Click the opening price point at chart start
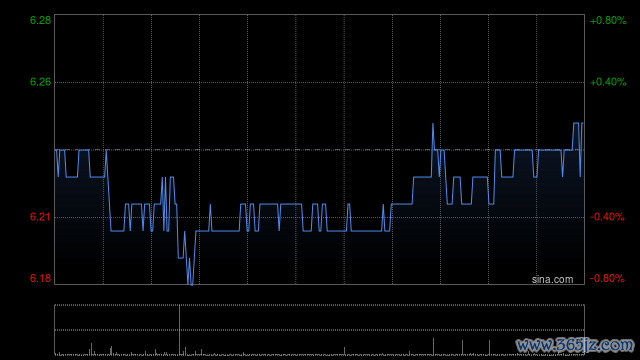 [56, 150]
